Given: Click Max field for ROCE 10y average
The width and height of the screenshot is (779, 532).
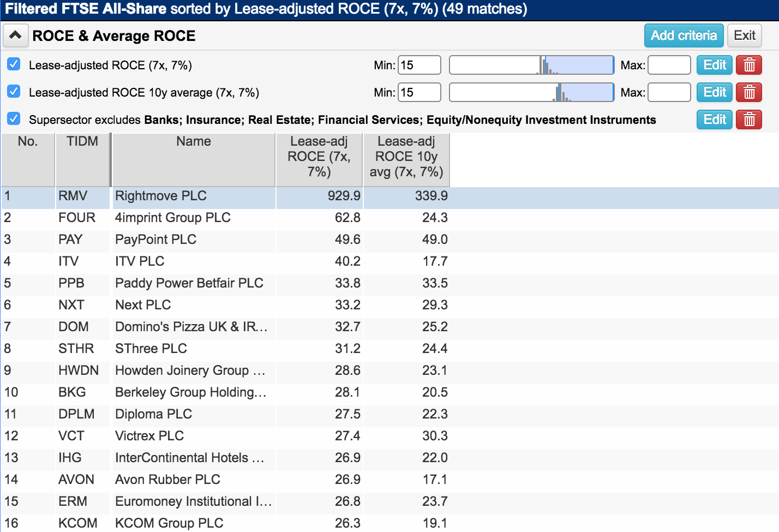Looking at the screenshot, I should (669, 92).
